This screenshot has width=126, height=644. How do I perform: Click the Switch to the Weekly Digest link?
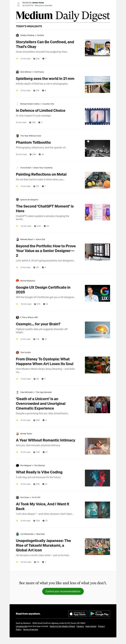62,626
